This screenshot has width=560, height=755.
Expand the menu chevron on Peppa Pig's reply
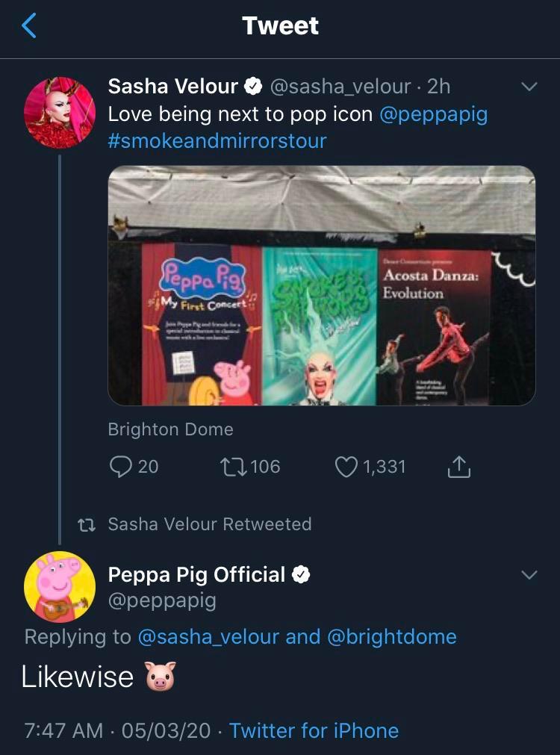[529, 575]
